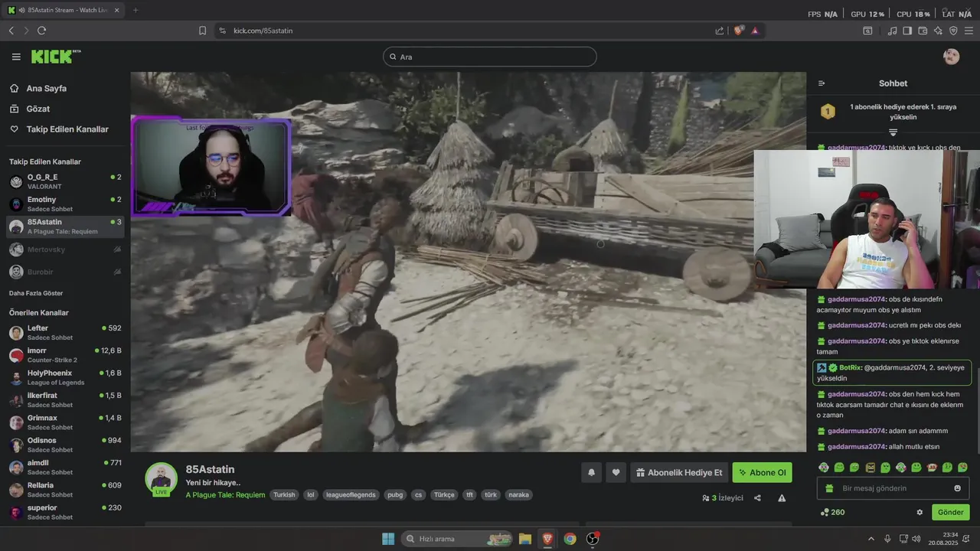The height and width of the screenshot is (551, 980).
Task: Open the Brave VPN shield icon
Action: [x=953, y=31]
